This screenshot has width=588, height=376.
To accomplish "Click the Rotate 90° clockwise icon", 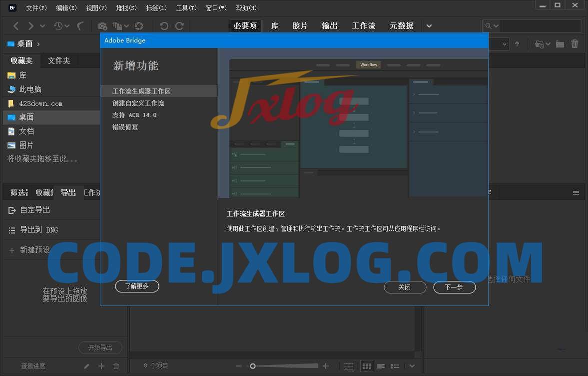I will point(180,26).
